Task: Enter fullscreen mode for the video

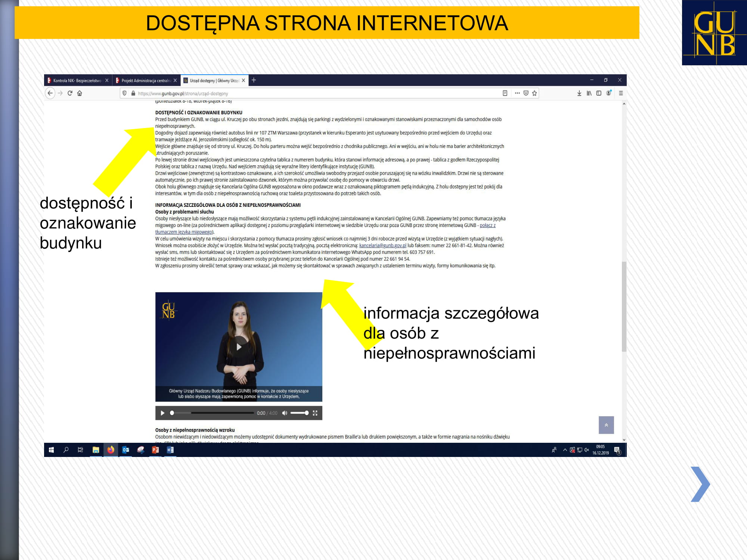Action: (x=315, y=413)
